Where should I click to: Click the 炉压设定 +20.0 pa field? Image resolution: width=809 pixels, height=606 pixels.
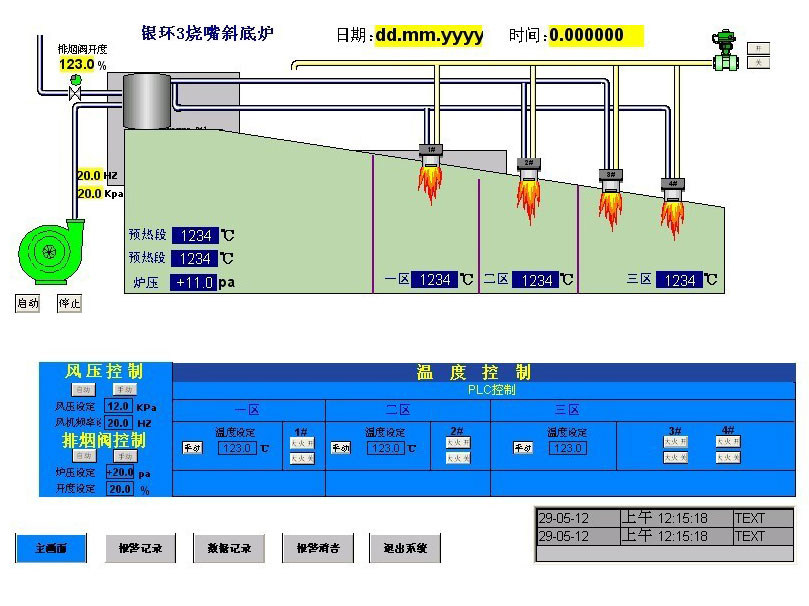point(119,472)
